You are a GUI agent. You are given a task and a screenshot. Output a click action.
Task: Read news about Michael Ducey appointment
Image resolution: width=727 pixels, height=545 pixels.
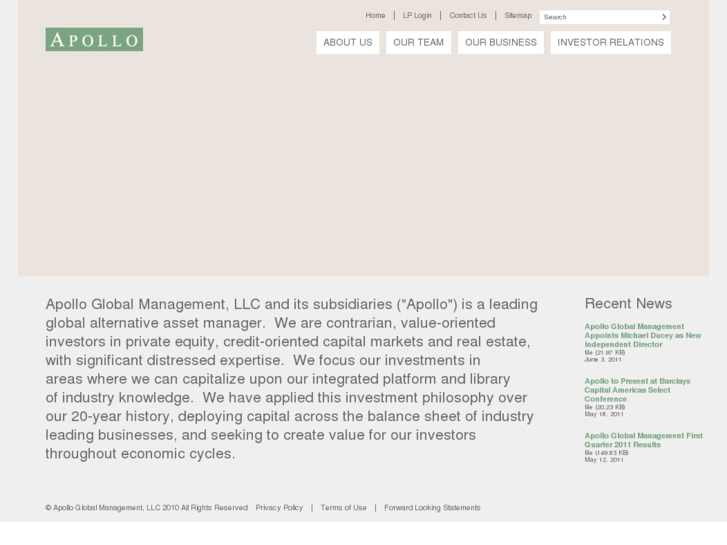click(x=643, y=335)
